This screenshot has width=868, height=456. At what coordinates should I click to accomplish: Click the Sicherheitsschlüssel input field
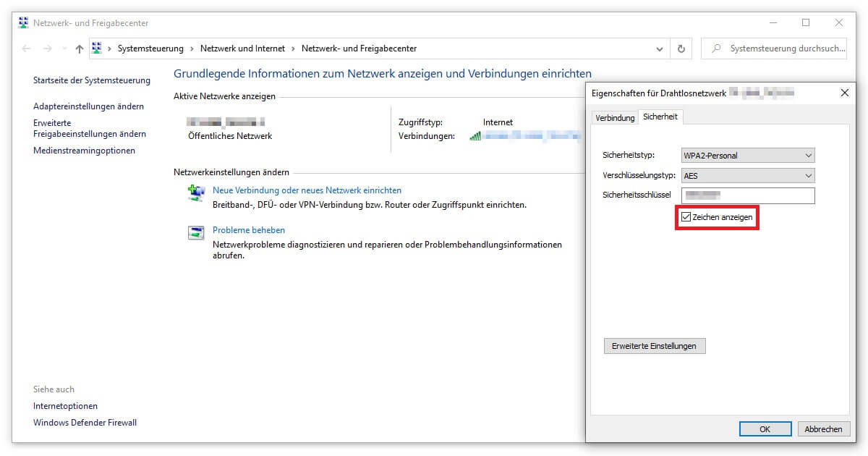748,195
